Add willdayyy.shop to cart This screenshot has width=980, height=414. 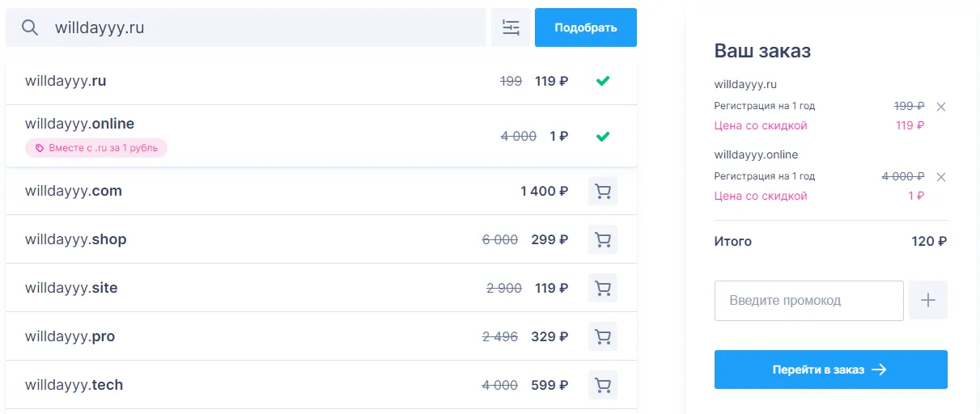click(x=603, y=240)
